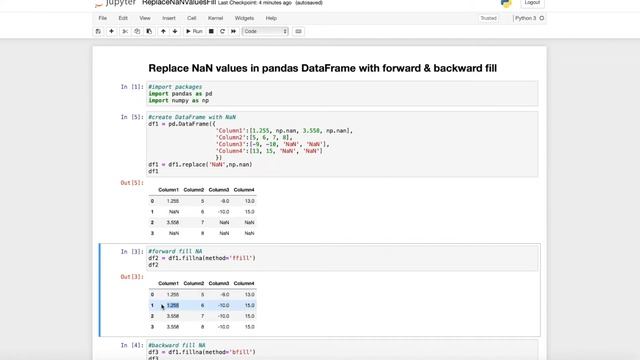Image resolution: width=640 pixels, height=360 pixels.
Task: Click the Logout button
Action: (532, 3)
